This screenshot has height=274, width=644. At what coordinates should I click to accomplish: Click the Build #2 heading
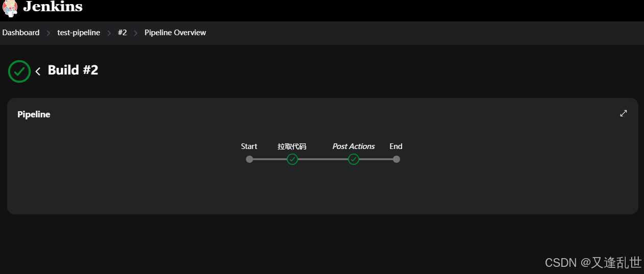[x=73, y=70]
